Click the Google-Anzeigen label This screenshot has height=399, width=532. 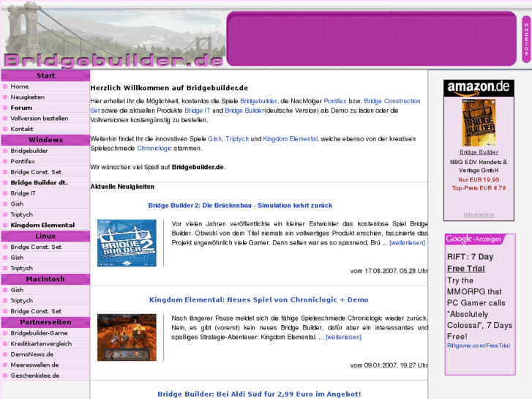coord(473,239)
